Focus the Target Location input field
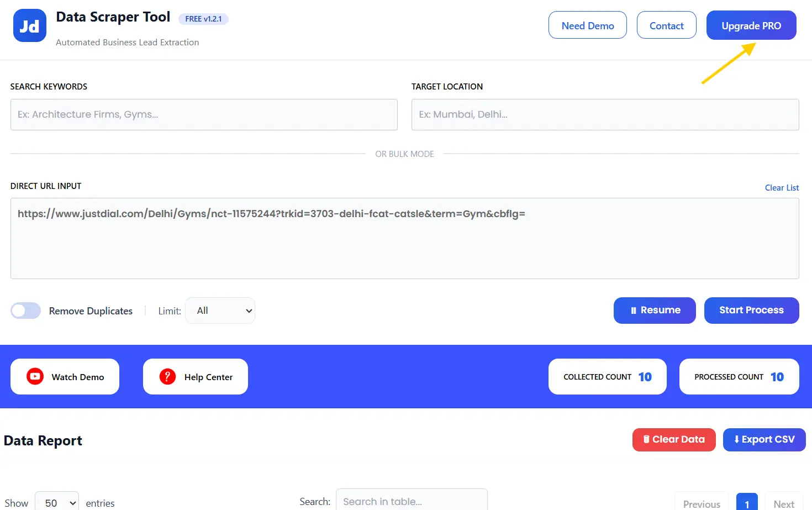This screenshot has height=510, width=812. [605, 114]
